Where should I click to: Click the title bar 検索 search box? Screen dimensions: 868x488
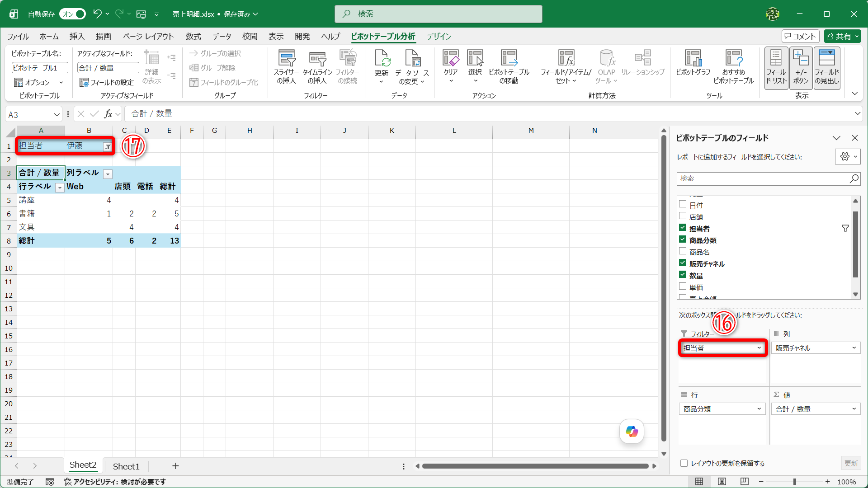[438, 14]
